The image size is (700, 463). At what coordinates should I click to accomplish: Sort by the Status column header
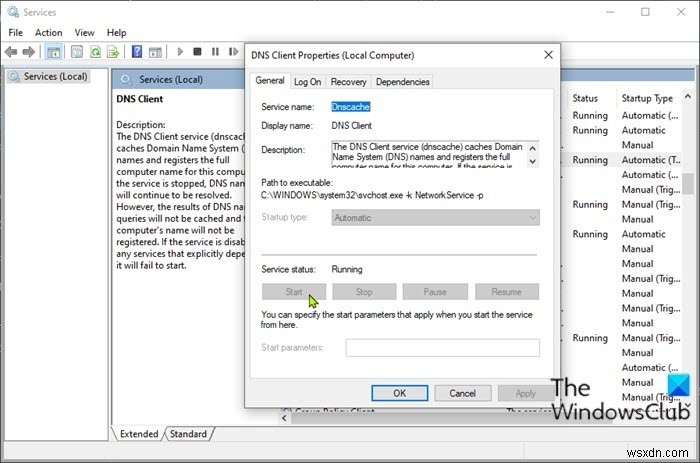585,98
